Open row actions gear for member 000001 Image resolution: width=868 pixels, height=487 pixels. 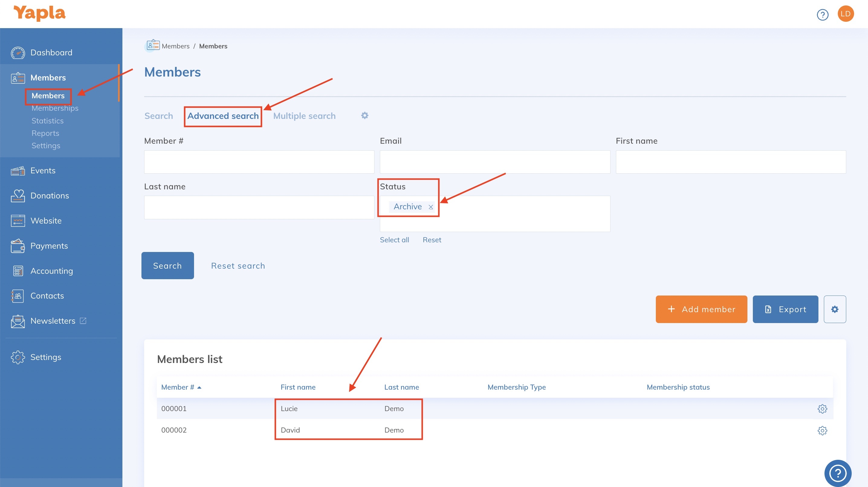822,409
